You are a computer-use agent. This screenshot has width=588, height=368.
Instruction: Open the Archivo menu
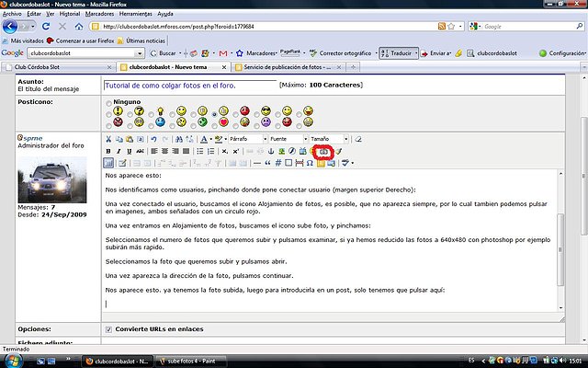[x=12, y=14]
